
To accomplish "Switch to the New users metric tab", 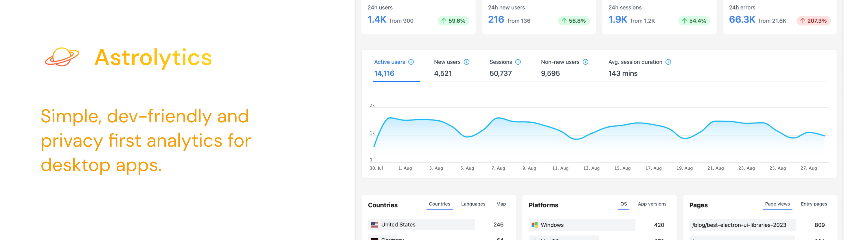I will pos(452,68).
